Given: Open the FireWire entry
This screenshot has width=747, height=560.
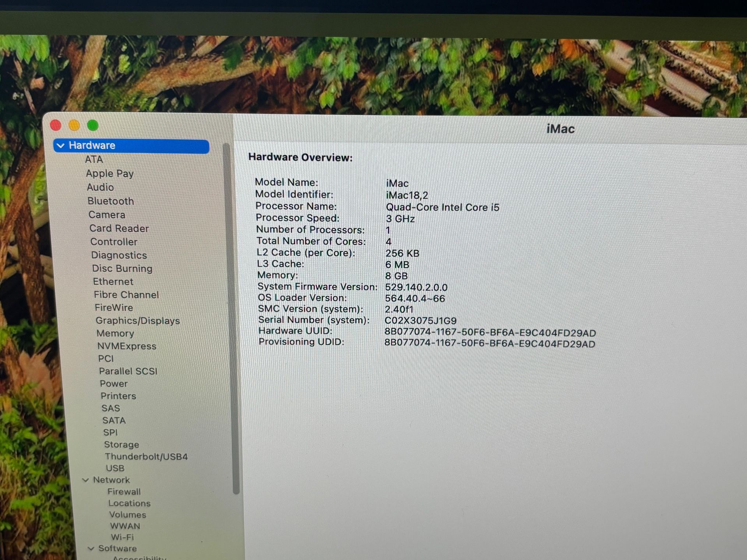Looking at the screenshot, I should click(114, 308).
